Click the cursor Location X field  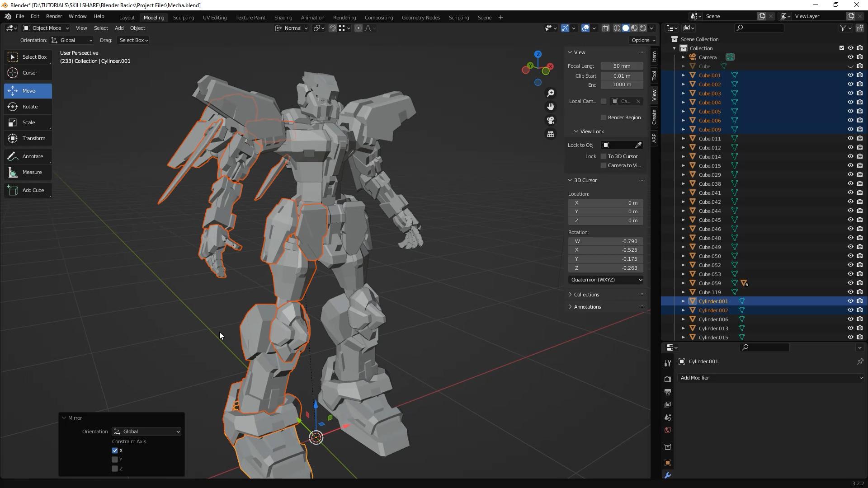[x=606, y=203]
